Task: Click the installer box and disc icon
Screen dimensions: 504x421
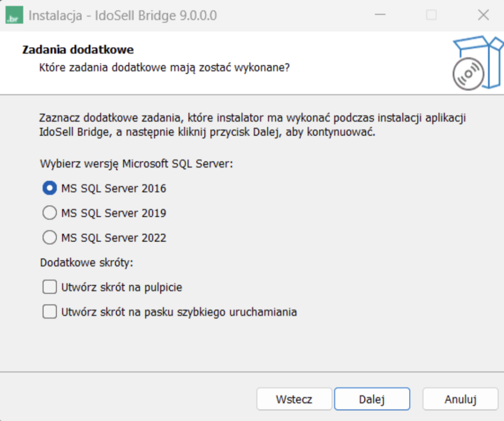Action: point(477,63)
